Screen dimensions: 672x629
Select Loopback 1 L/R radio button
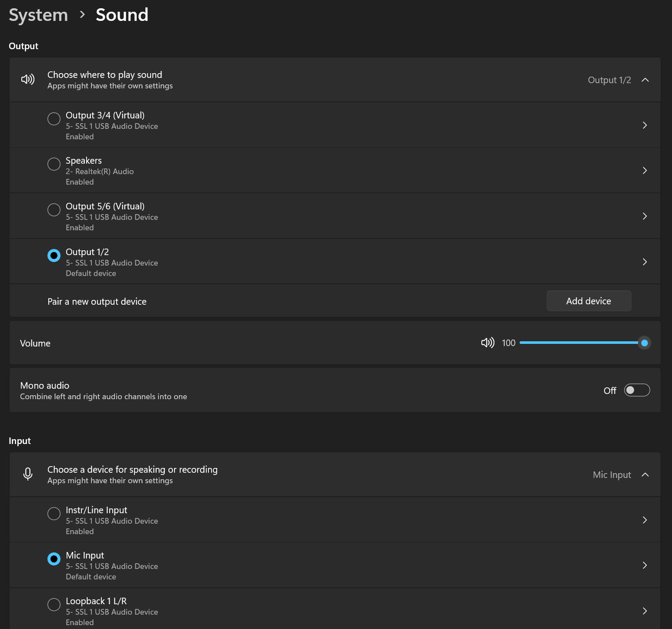[x=54, y=605]
